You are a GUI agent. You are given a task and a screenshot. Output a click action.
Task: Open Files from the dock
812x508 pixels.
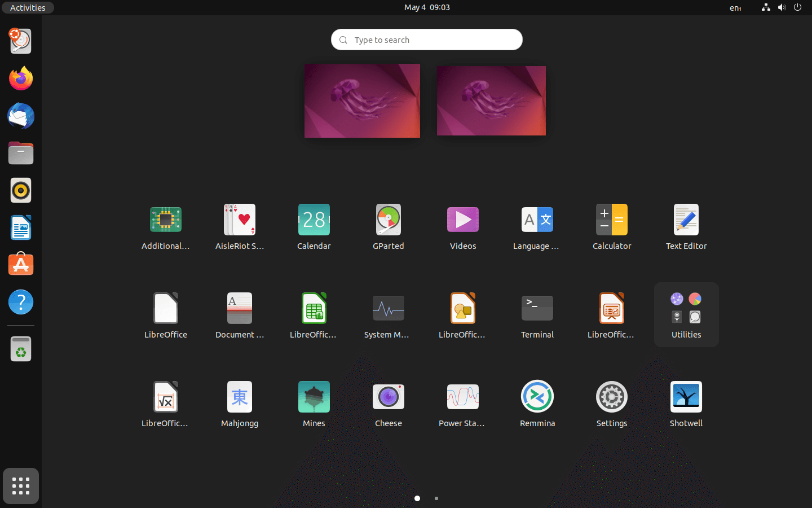pos(21,153)
